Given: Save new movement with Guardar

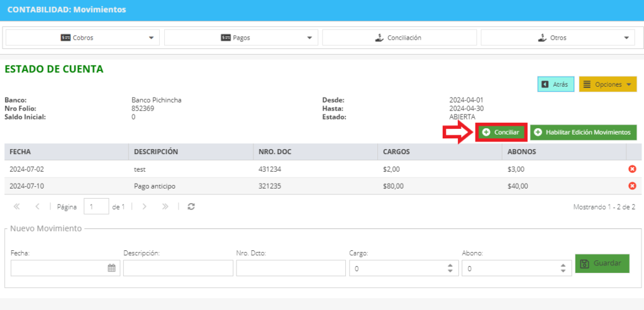Looking at the screenshot, I should tap(602, 263).
